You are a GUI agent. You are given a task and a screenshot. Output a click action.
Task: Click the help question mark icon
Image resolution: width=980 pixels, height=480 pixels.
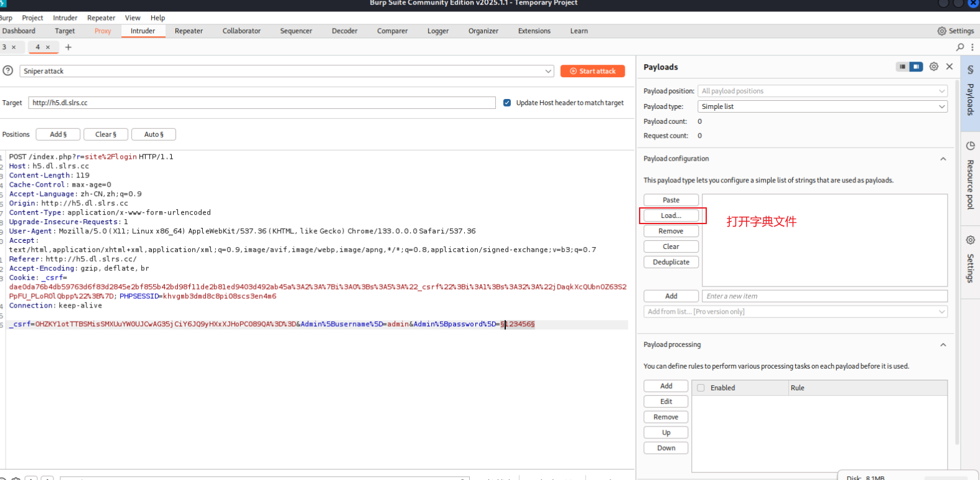point(8,71)
